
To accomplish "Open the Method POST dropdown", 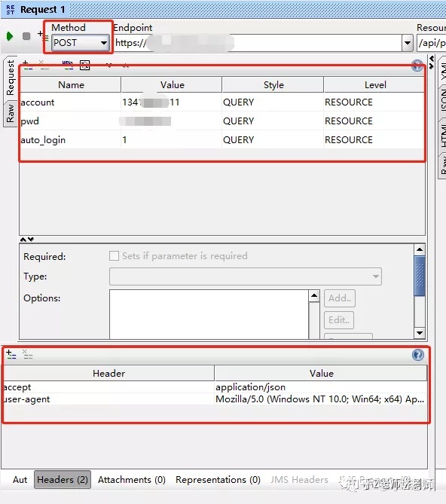I will [x=81, y=43].
